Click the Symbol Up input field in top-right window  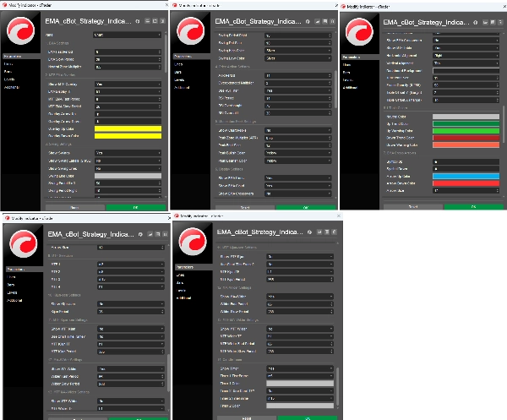466,161
